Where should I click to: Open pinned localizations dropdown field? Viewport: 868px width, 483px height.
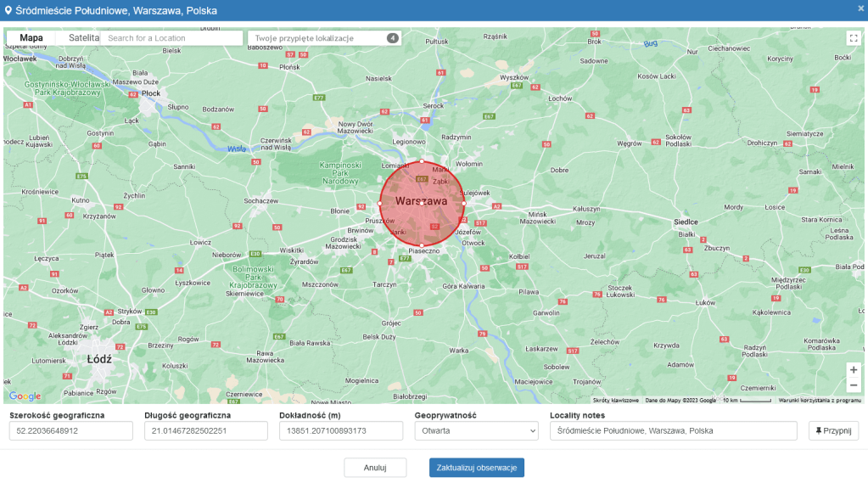319,38
